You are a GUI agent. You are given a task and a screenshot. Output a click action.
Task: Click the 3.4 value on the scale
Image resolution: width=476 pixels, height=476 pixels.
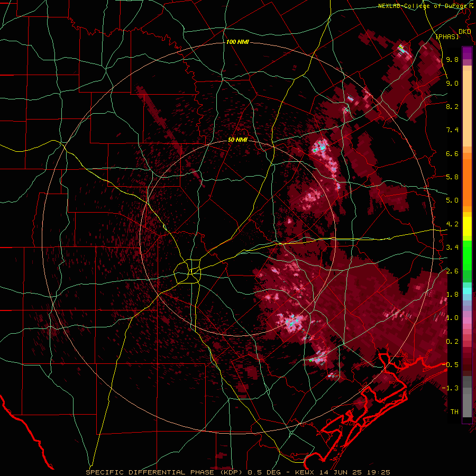click(452, 248)
